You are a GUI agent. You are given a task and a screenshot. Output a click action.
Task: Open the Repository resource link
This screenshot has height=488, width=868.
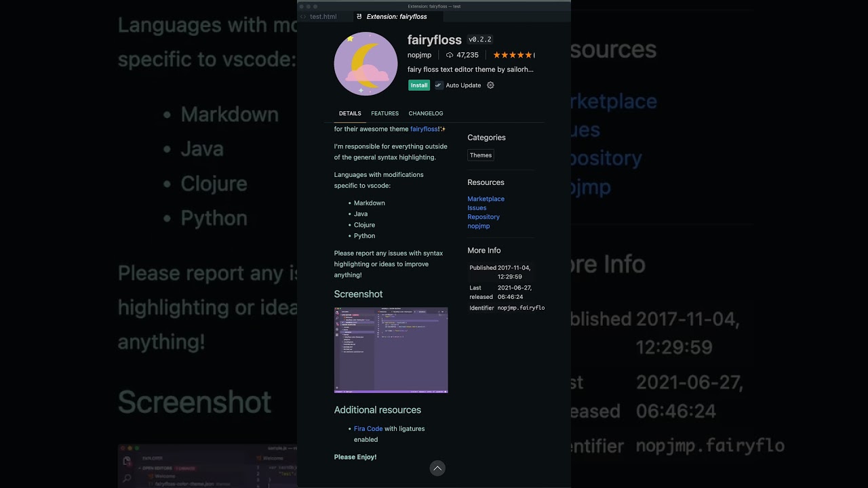click(x=484, y=217)
